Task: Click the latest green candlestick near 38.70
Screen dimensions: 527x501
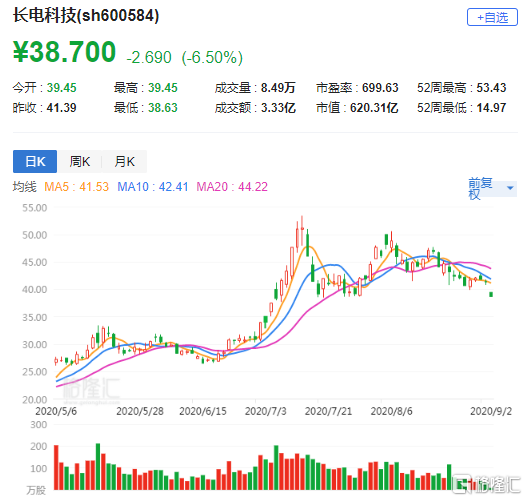Action: (491, 294)
